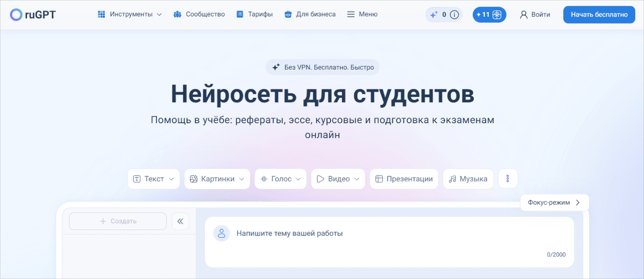Click the user avatar icon in prompt box
This screenshot has width=644, height=279.
pos(222,234)
